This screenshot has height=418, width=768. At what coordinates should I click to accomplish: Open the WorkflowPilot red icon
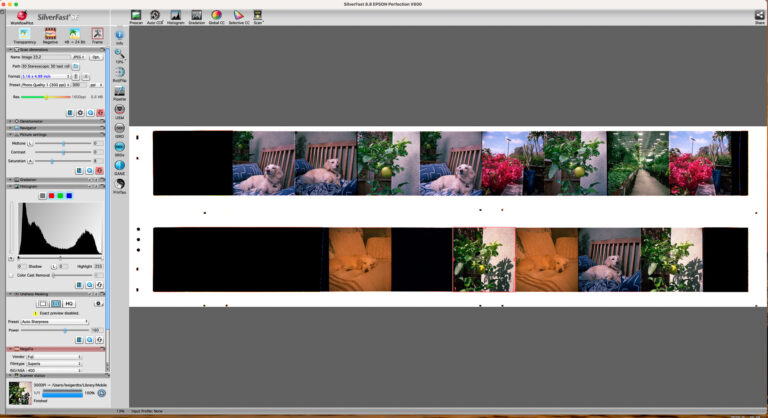tap(22, 15)
